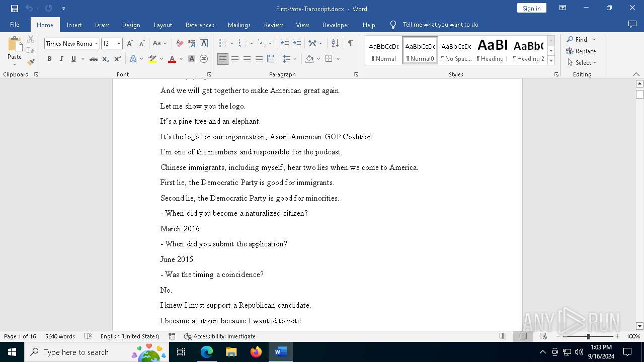Open Microsoft Edge from the taskbar
The image size is (644, 362).
[207, 352]
